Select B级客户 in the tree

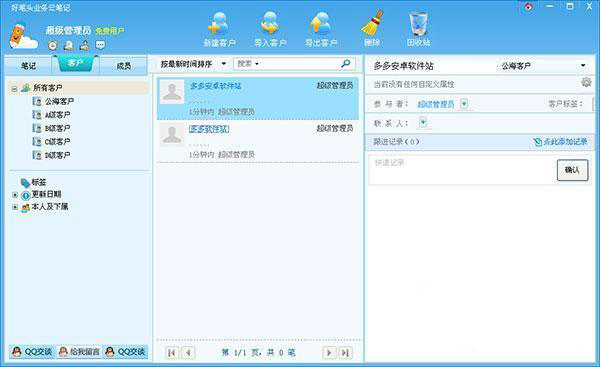click(57, 128)
